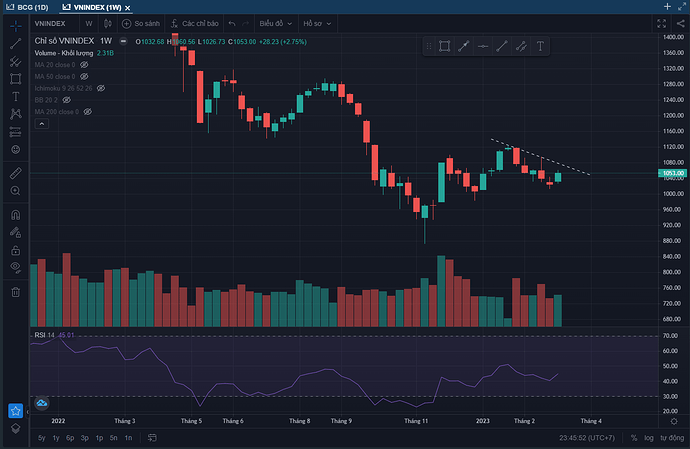Image resolution: width=690 pixels, height=449 pixels.
Task: Show the Ichimoku 9 26 52 26 indicator
Action: pos(101,88)
